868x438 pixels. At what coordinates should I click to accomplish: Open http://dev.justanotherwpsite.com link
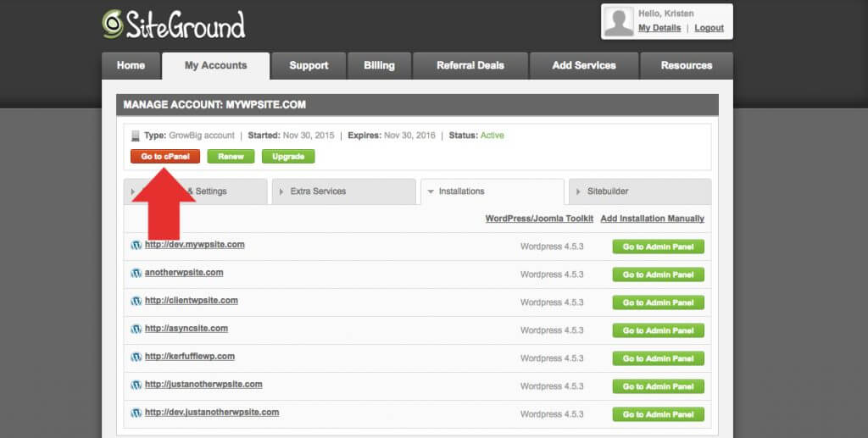pos(211,412)
